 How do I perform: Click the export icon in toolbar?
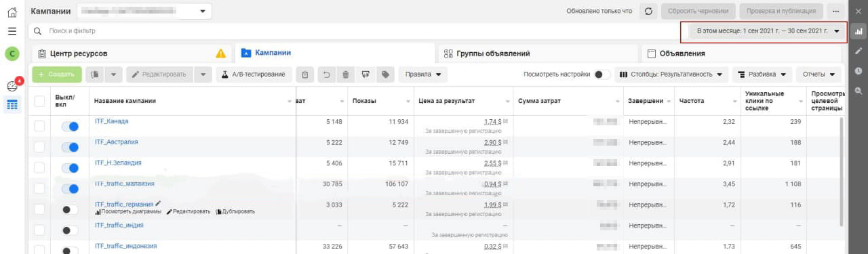pos(366,75)
